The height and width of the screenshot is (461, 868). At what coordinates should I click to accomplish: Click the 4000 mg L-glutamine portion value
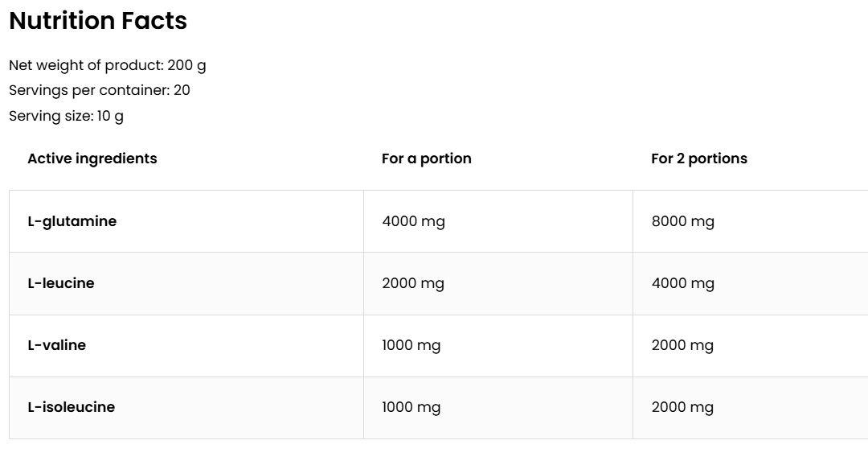click(414, 221)
